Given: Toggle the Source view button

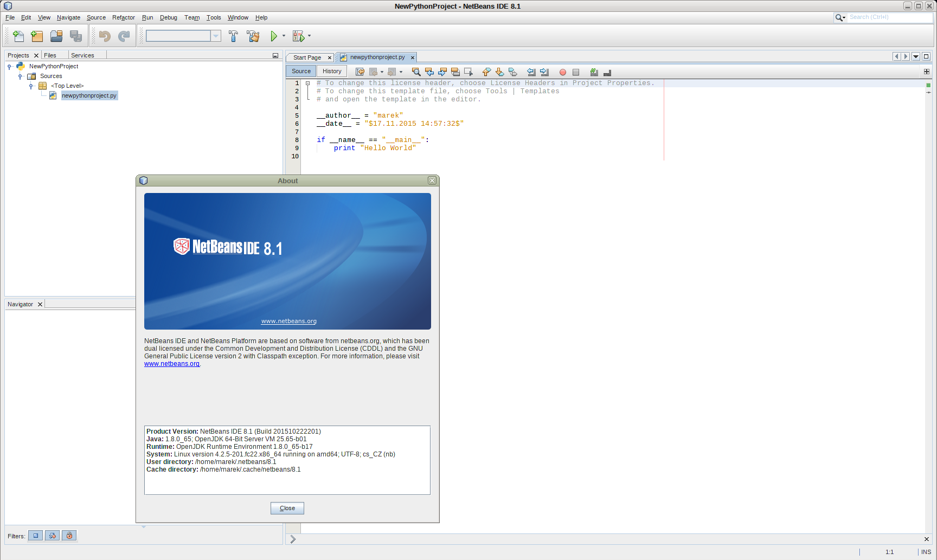Looking at the screenshot, I should coord(301,71).
